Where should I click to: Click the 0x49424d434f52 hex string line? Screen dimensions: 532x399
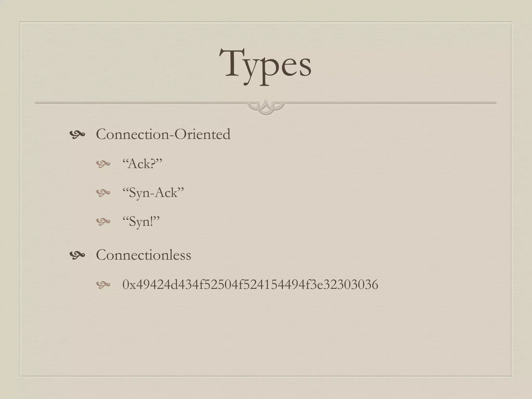click(250, 284)
